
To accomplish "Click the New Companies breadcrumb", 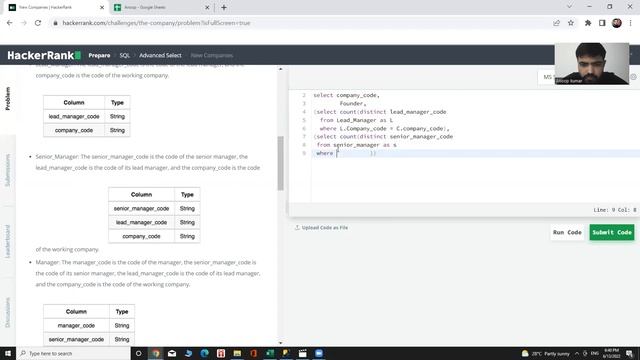I will pyautogui.click(x=211, y=55).
